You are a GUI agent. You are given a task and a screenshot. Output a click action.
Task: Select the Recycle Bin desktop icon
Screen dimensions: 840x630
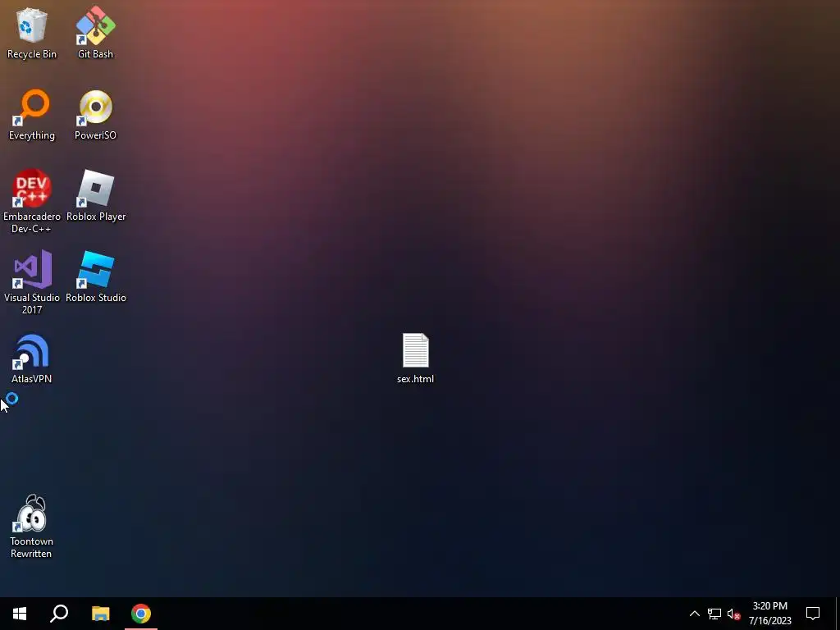point(32,32)
